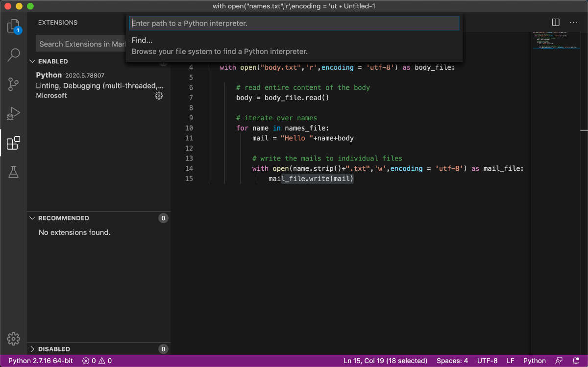
Task: Open the Source Control view
Action: click(13, 84)
